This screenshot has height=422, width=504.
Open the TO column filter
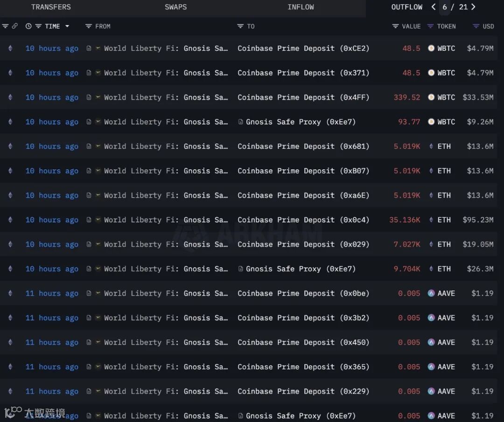click(240, 26)
